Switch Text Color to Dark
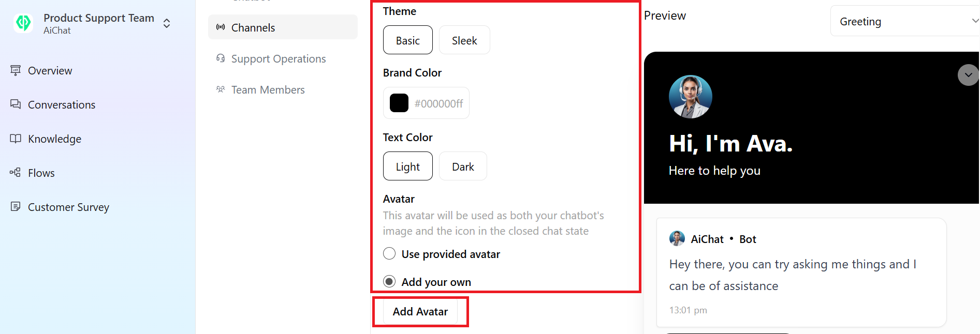 (x=462, y=166)
